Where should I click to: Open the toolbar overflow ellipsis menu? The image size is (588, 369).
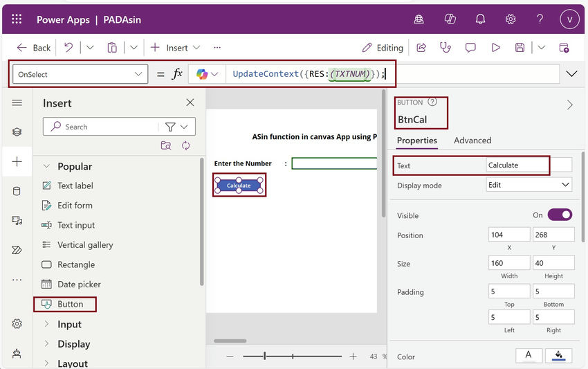tap(217, 48)
